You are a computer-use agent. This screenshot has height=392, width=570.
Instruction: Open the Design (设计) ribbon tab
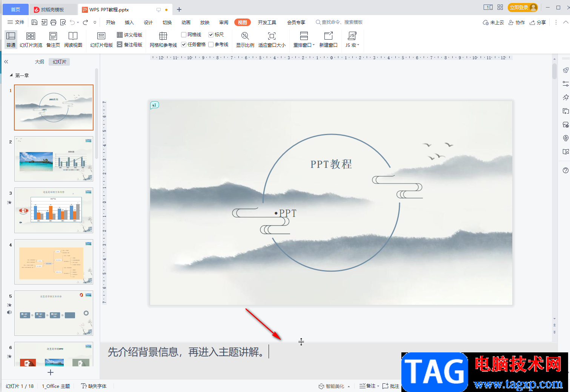[x=148, y=22]
